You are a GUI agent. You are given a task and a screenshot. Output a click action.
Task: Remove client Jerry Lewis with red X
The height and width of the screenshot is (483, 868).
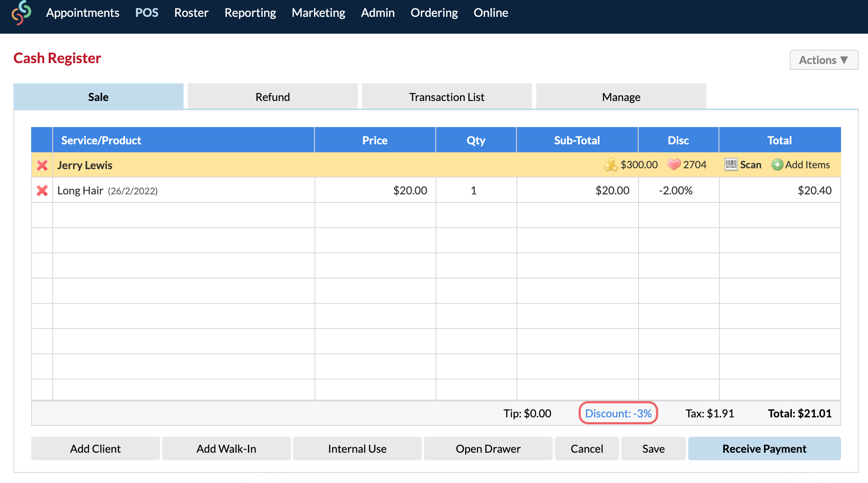click(42, 165)
